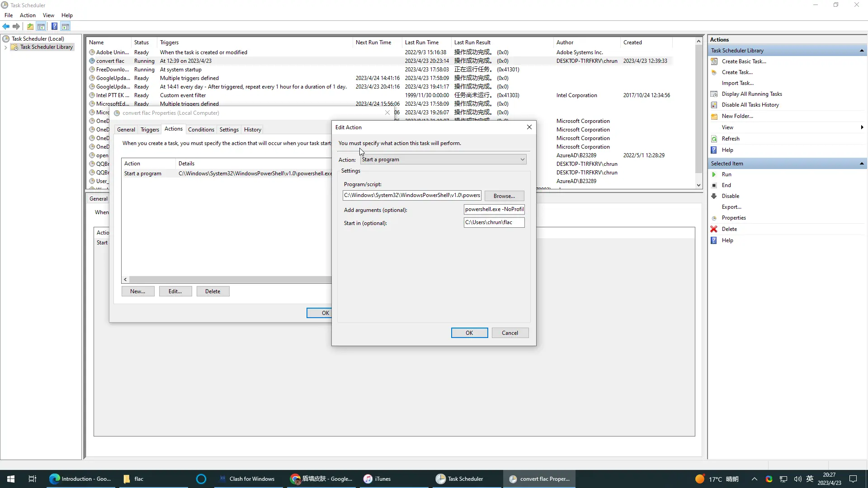Toggle the Action pane visibility
The image size is (868, 488).
[66, 26]
